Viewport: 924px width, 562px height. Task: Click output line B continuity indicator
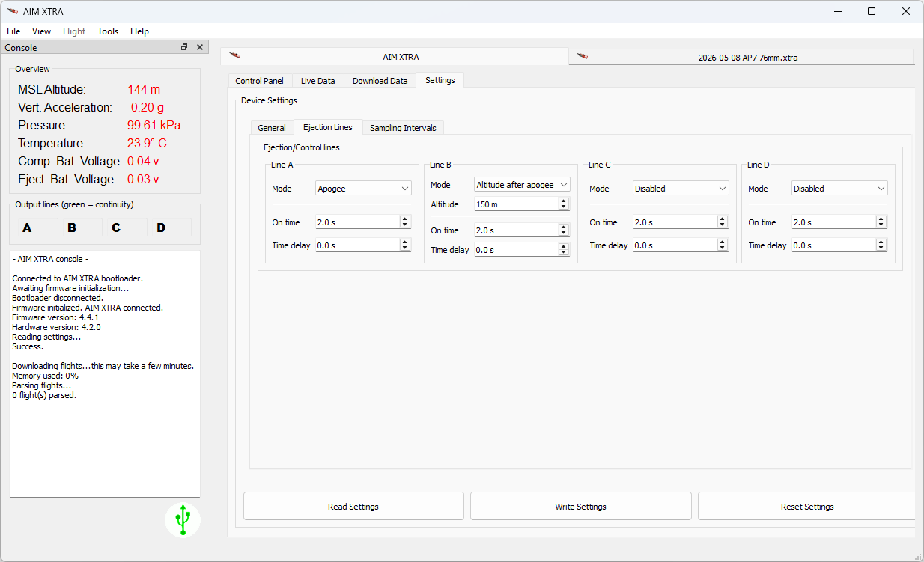82,227
